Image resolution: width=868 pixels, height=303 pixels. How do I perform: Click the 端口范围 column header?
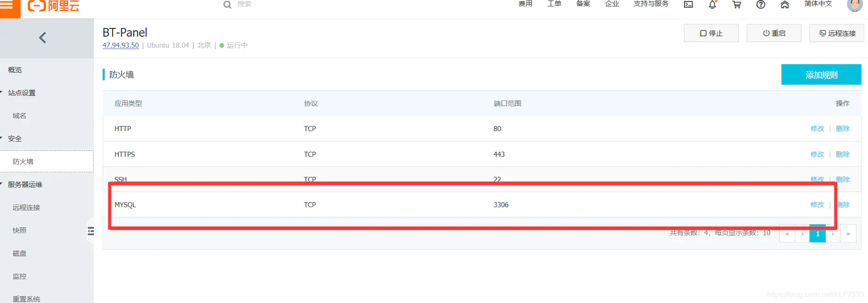click(x=507, y=104)
